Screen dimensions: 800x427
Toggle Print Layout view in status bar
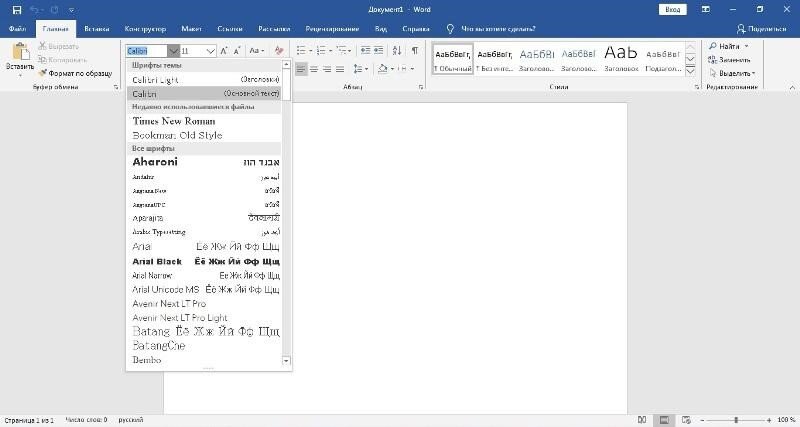click(664, 420)
